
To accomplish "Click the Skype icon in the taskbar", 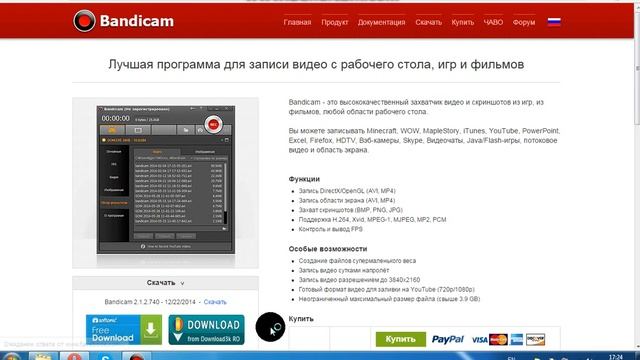I will (105, 356).
